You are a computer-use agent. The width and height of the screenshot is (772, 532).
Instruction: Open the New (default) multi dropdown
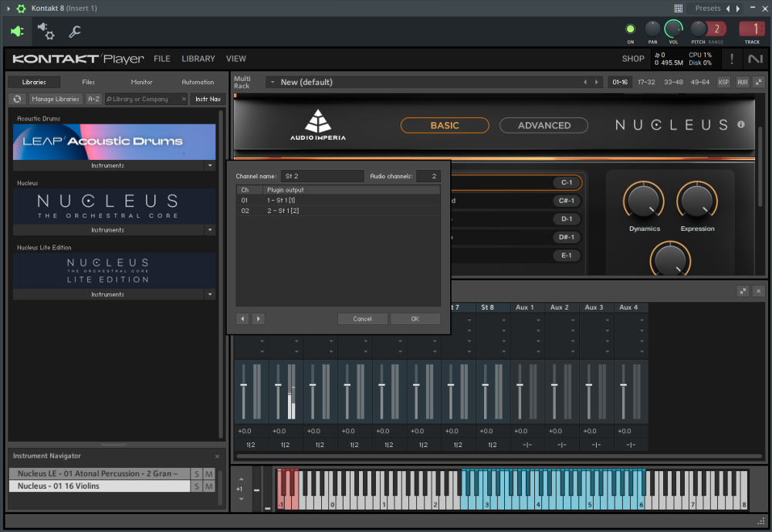tap(273, 83)
